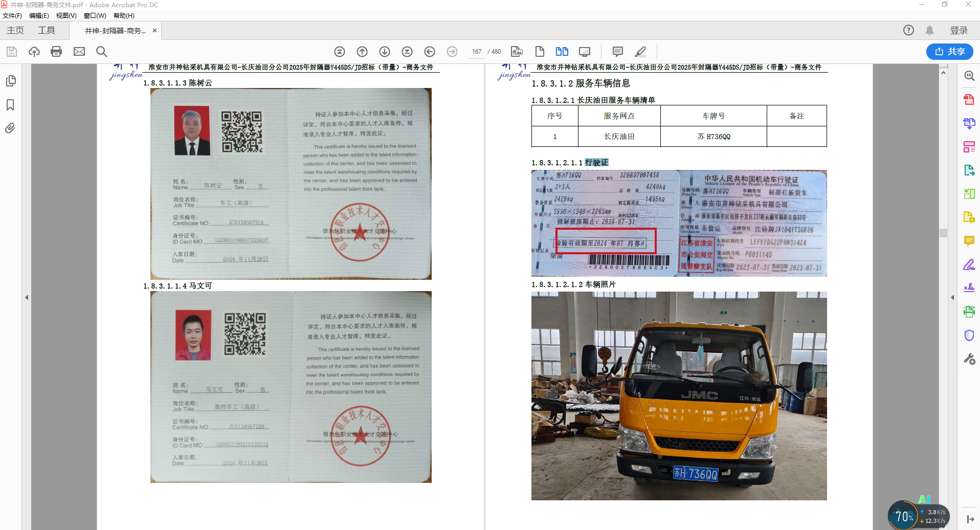The width and height of the screenshot is (980, 530).
Task: Click the highlighted 行驶证 heading text
Action: pyautogui.click(x=596, y=163)
